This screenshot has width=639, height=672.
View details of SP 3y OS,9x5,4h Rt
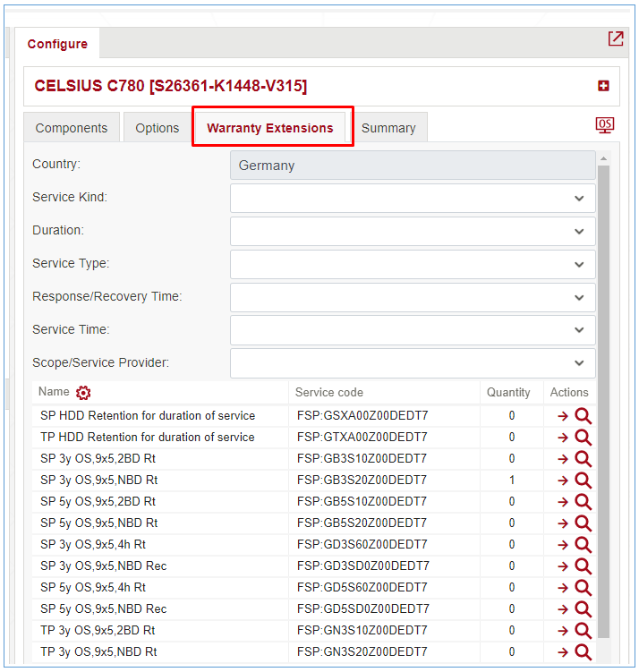584,544
